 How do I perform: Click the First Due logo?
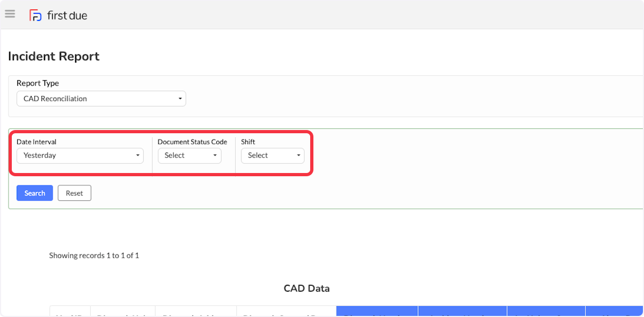click(58, 16)
